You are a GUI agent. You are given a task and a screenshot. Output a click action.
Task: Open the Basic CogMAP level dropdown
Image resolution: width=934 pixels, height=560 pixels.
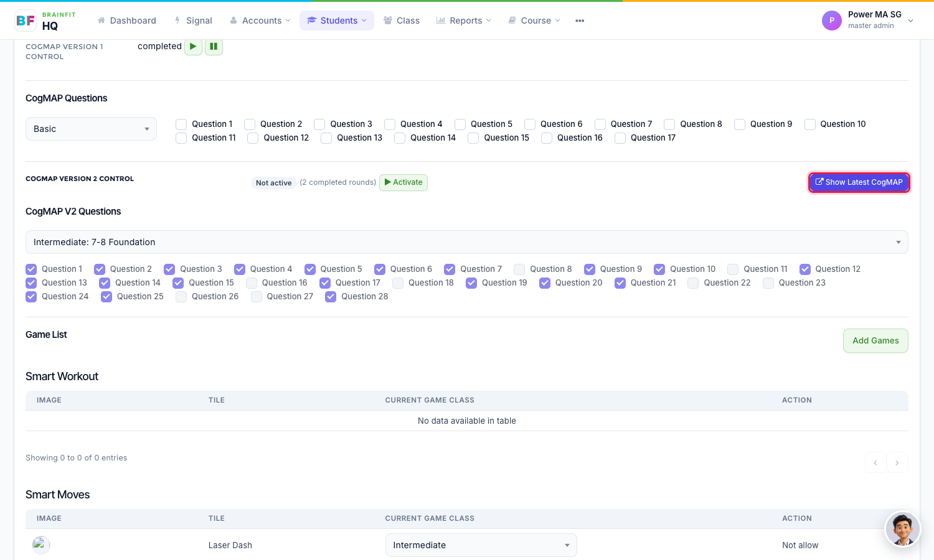(91, 129)
